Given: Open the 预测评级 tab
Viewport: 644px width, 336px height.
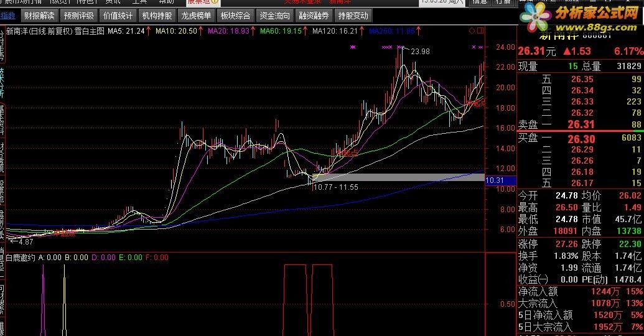Looking at the screenshot, I should click(x=79, y=16).
